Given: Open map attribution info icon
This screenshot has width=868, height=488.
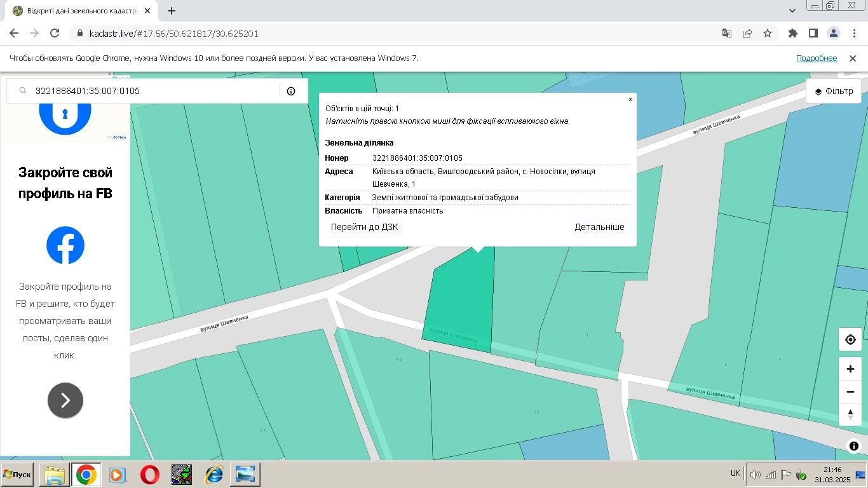Looking at the screenshot, I should pyautogui.click(x=854, y=446).
